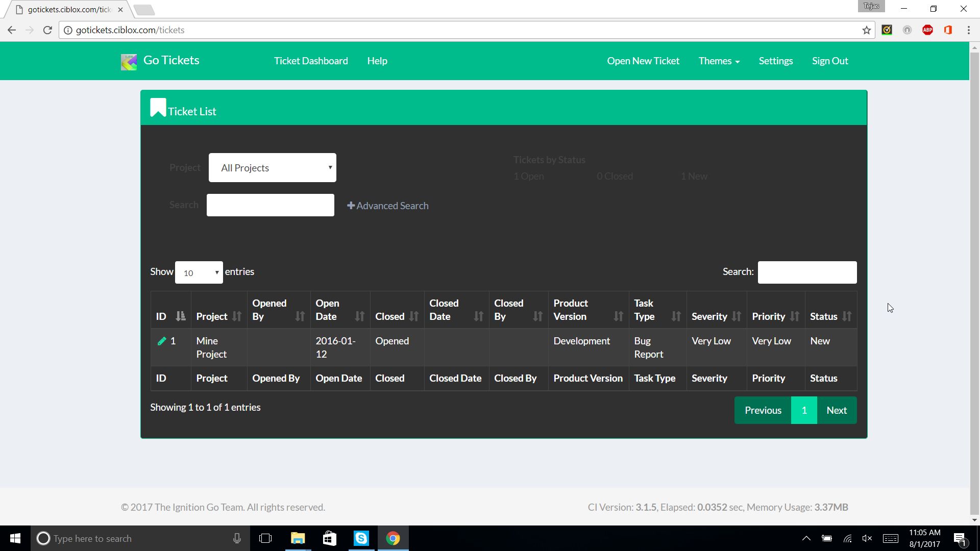
Task: Sort table by the ID column arrows
Action: tap(180, 316)
